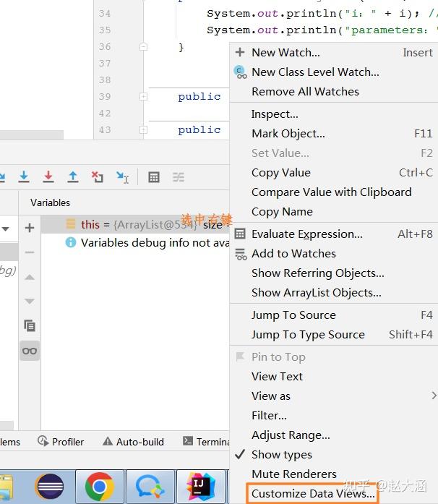Click the println "parameters:" code line
Screen dimensions: 438x504
coord(322,30)
